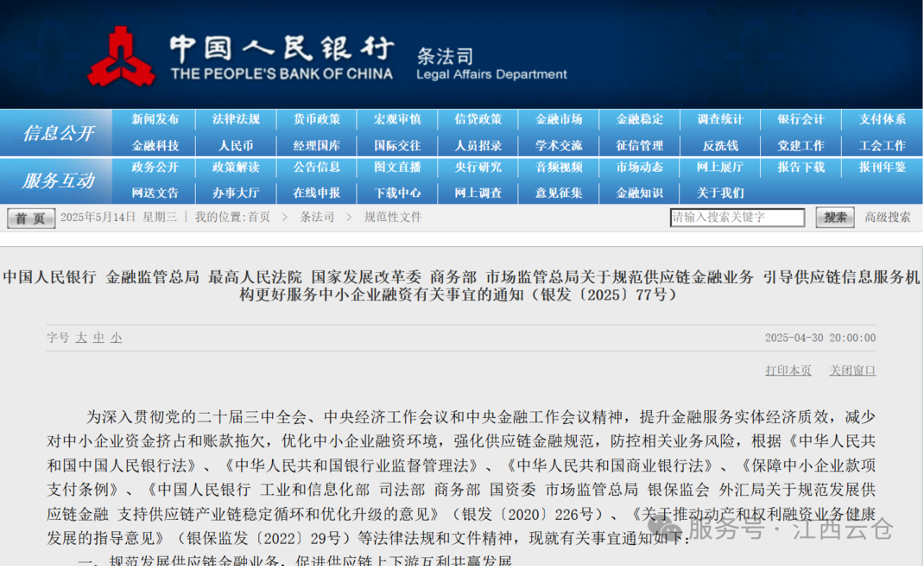Screen dimensions: 924x566
Task: Follow the 条法司 breadcrumb link
Action: [x=317, y=217]
